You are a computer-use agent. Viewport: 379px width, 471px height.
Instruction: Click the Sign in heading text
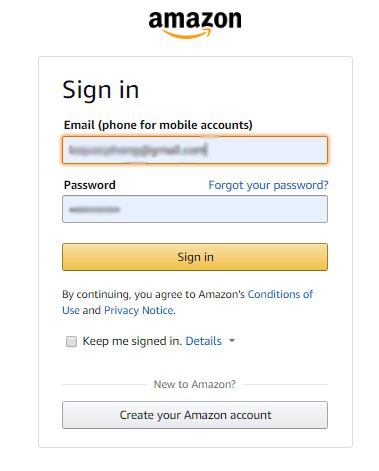point(101,90)
